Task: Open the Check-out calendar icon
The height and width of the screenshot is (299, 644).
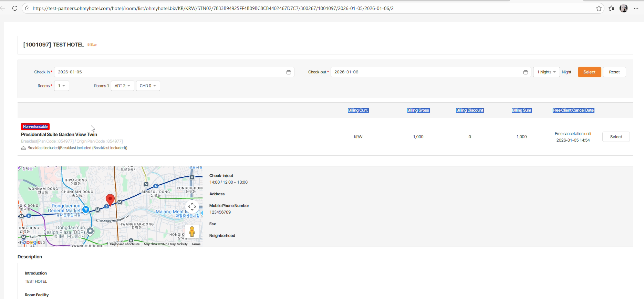Action: coord(526,72)
